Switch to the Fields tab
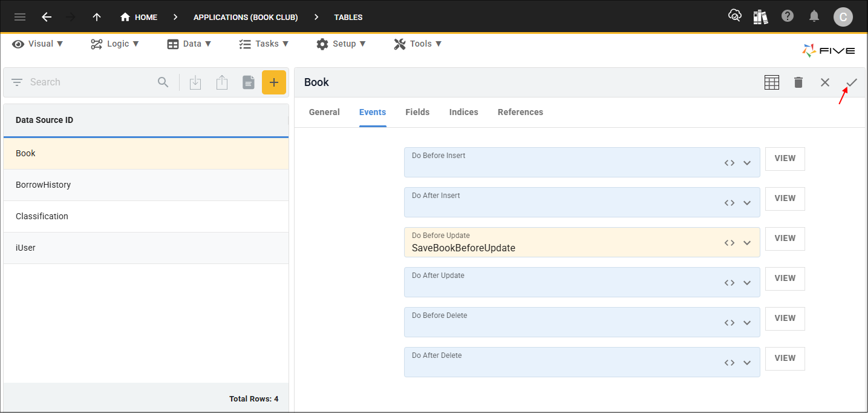Viewport: 868px width, 413px height. pos(417,112)
